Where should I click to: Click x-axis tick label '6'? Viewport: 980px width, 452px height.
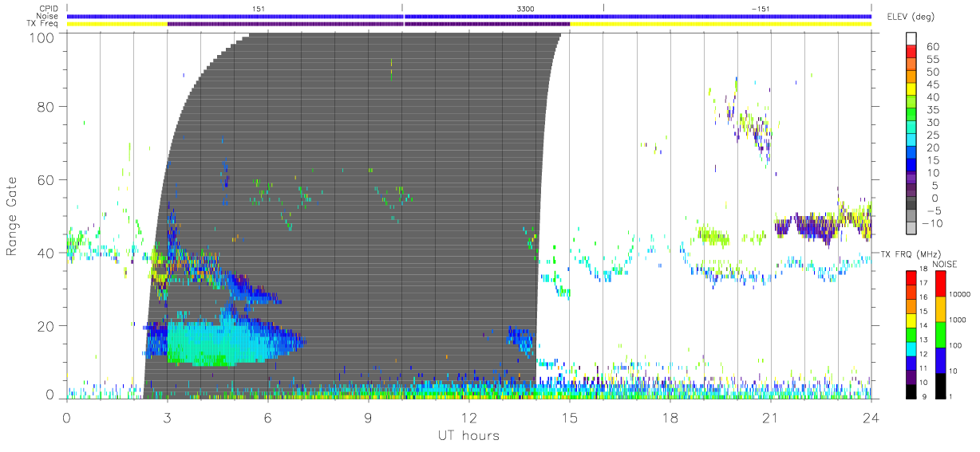(x=267, y=417)
